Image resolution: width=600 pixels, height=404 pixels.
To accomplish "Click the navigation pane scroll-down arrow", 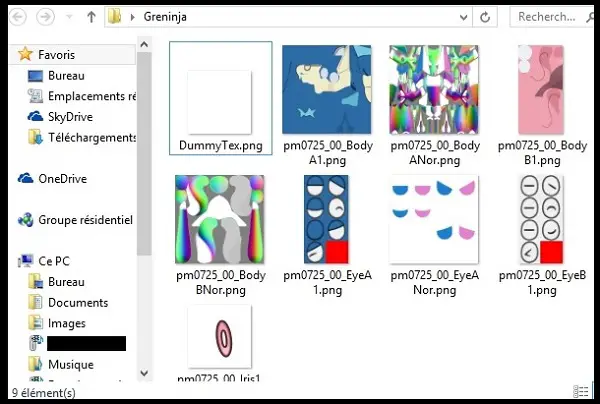I will 144,373.
